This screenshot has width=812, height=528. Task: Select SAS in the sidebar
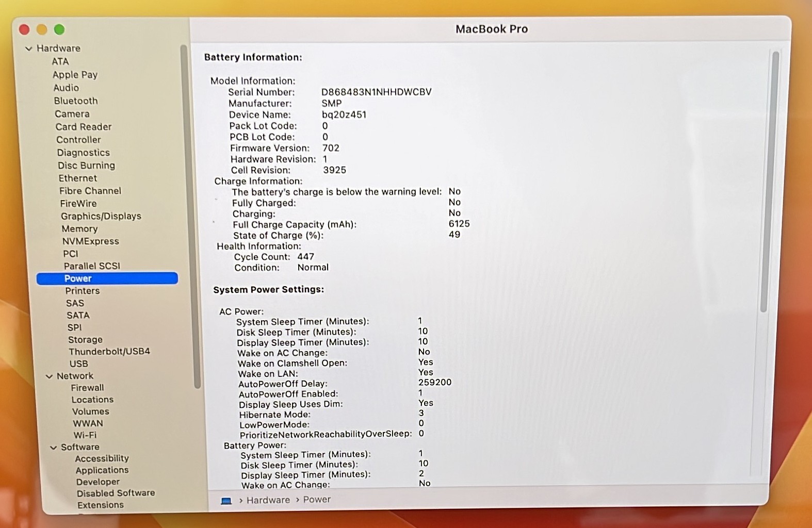pos(75,303)
